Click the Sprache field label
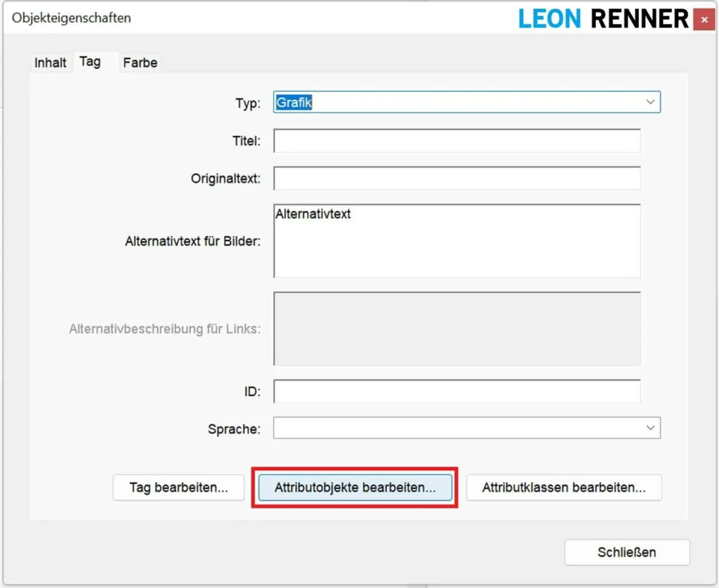The image size is (719, 588). [234, 429]
